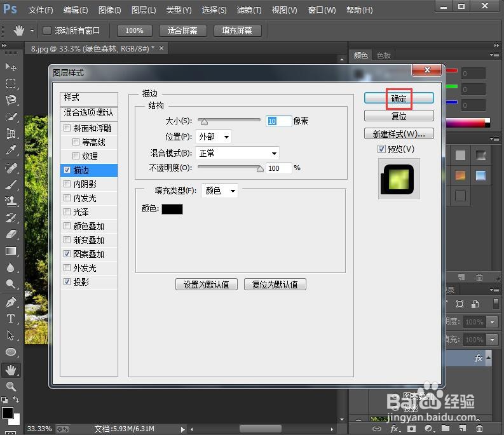Screen dimensions: 504x435
Task: Select the Spot Healing Brush tool
Action: tap(11, 168)
